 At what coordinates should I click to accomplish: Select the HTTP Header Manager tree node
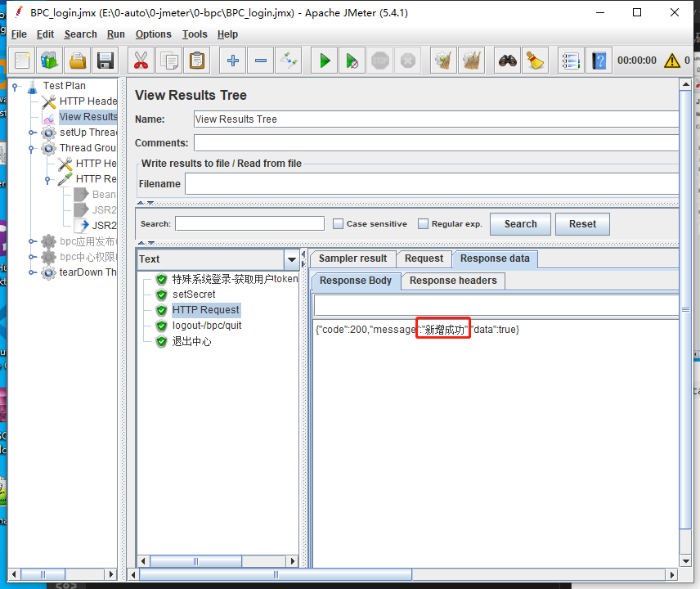pos(87,101)
